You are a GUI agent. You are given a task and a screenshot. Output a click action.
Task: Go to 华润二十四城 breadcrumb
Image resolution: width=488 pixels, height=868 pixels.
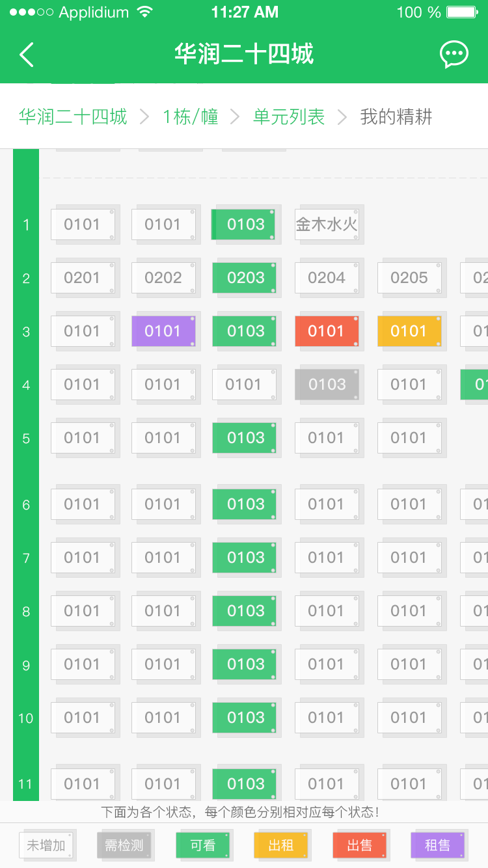[x=73, y=117]
